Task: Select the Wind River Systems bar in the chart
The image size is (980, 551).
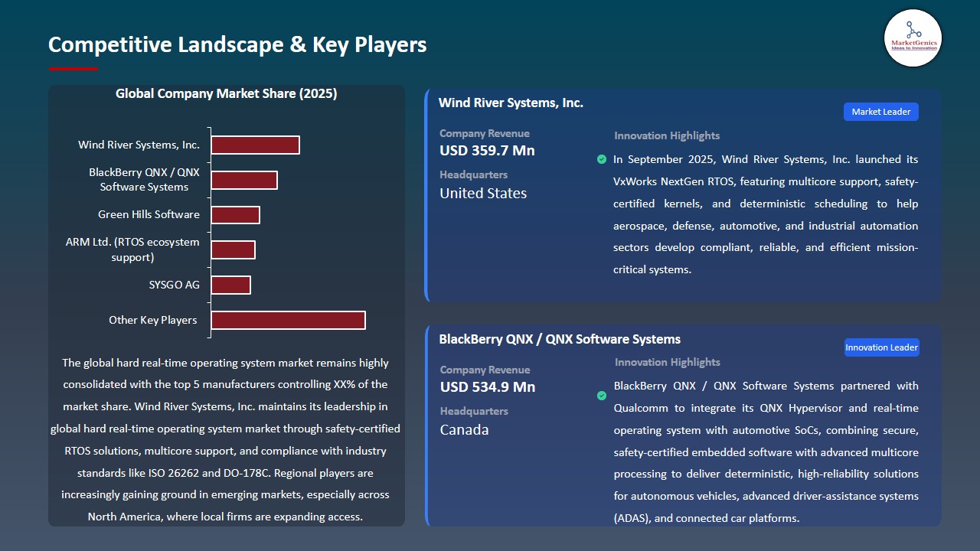Action: coord(256,144)
